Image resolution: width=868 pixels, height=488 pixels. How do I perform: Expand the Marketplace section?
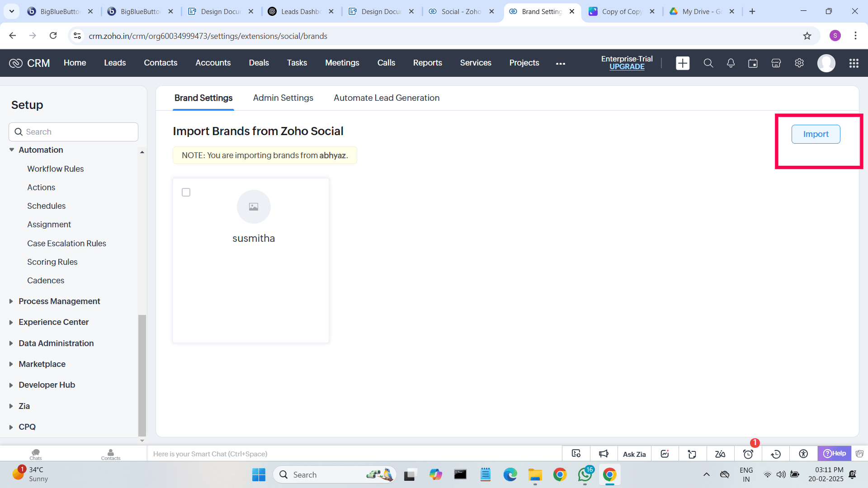pos(11,364)
